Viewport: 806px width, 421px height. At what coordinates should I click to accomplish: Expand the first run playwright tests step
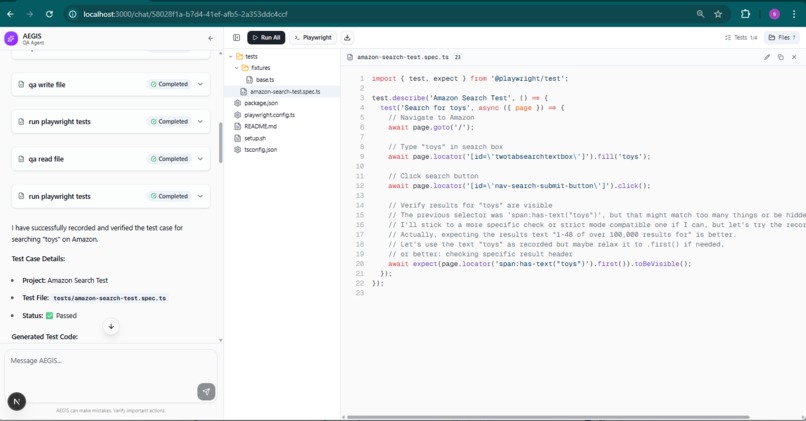click(x=200, y=122)
